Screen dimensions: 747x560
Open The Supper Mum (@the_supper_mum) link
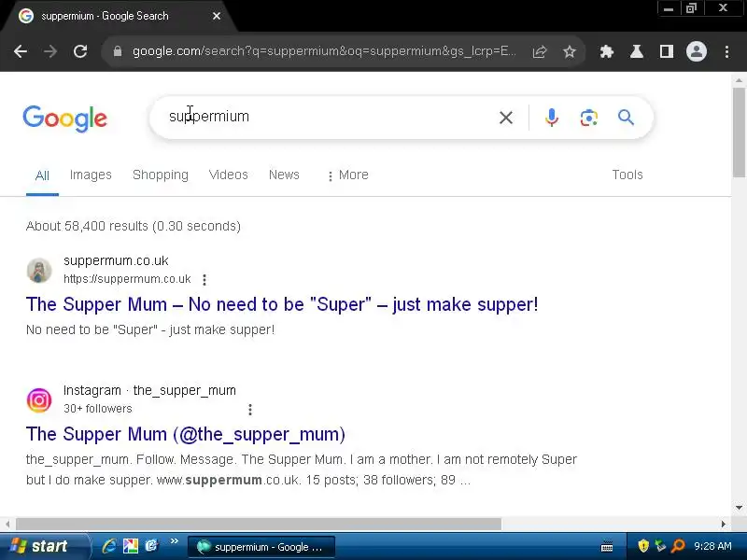185,434
